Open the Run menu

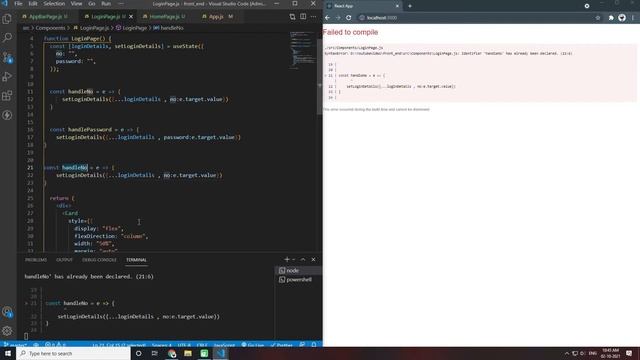click(106, 4)
